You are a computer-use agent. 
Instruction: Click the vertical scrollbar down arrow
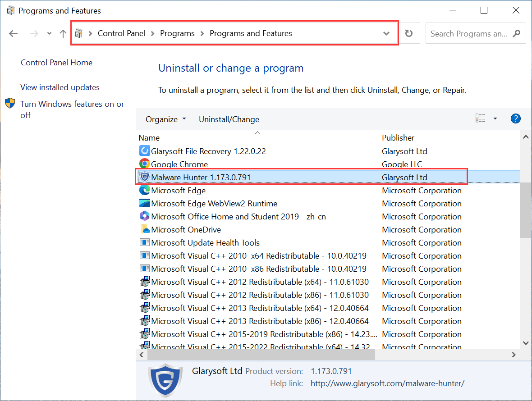[x=526, y=343]
